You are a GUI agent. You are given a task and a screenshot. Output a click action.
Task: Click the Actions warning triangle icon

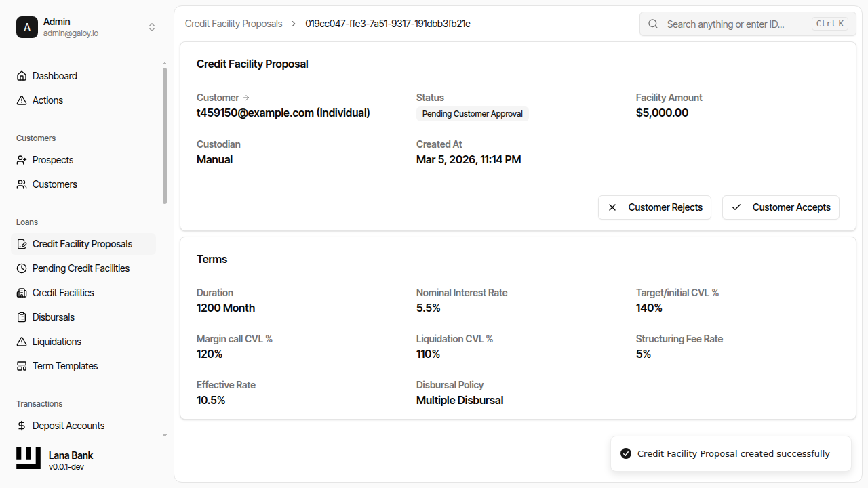pos(22,100)
